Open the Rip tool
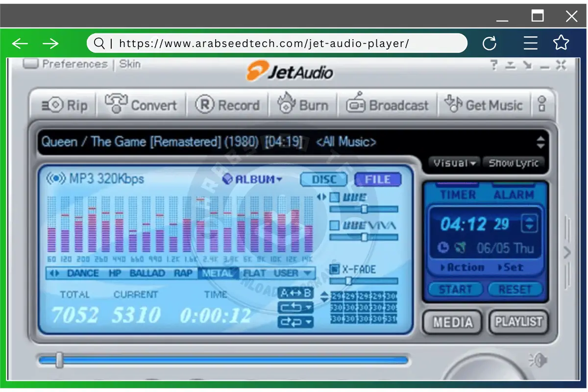588x392 pixels. 63,104
